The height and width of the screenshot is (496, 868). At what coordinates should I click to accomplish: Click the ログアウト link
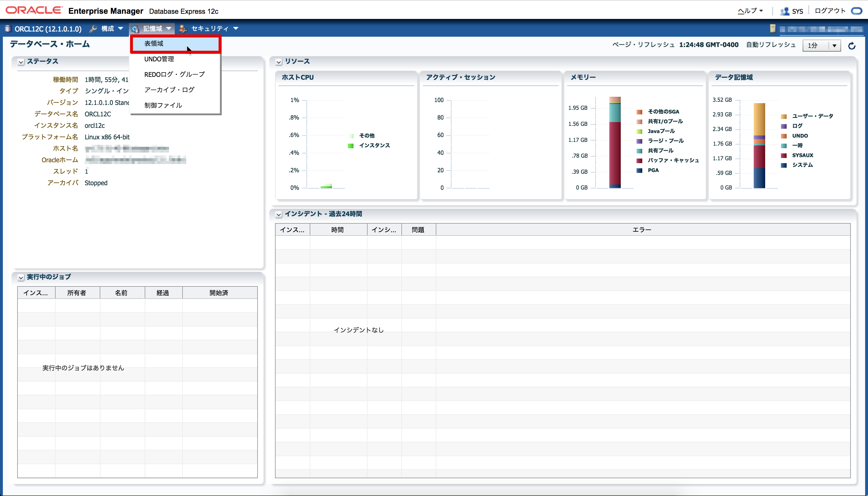point(830,11)
